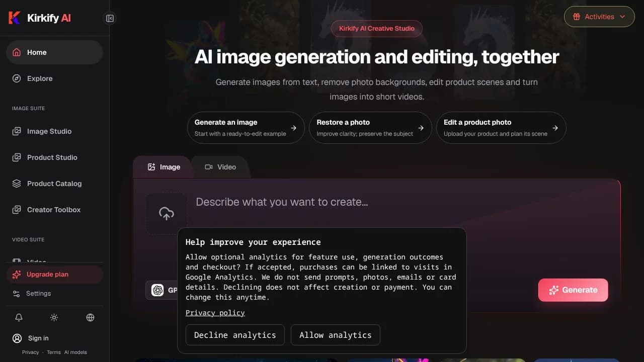Image resolution: width=644 pixels, height=362 pixels.
Task: Click Sign in
Action: coord(38,338)
